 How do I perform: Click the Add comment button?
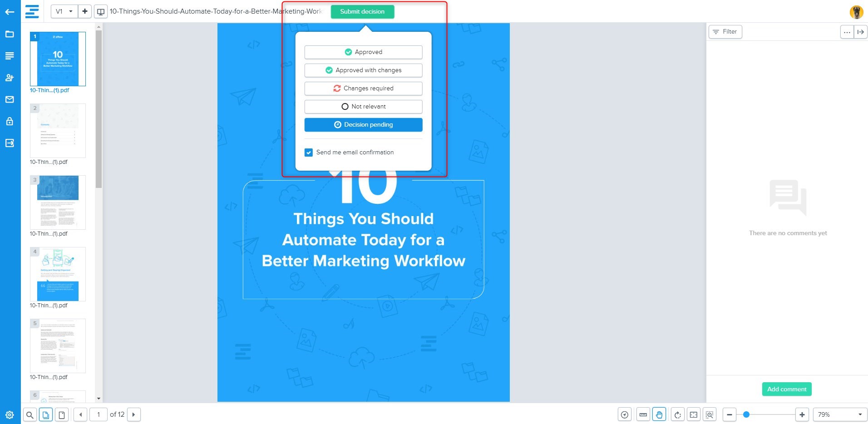(x=786, y=389)
